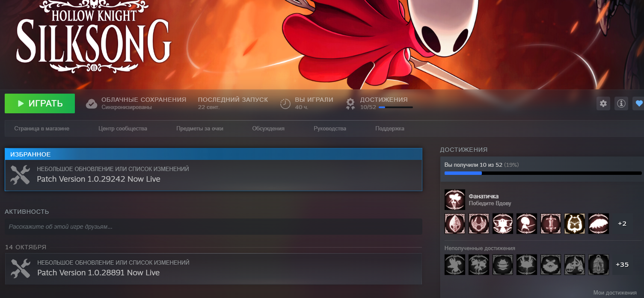644x298 pixels.
Task: Click wrench icon of patch 1.0.29242 entry
Action: pyautogui.click(x=20, y=175)
